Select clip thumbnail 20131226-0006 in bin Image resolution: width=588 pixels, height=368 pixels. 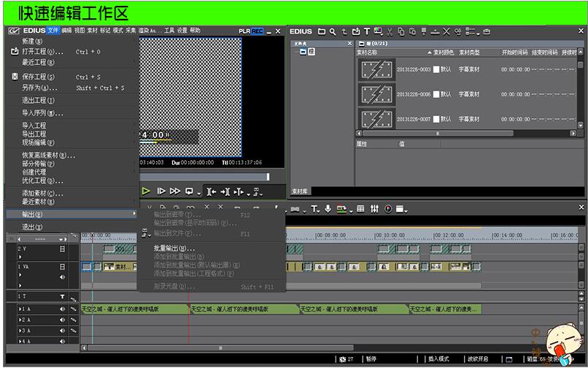[x=376, y=94]
